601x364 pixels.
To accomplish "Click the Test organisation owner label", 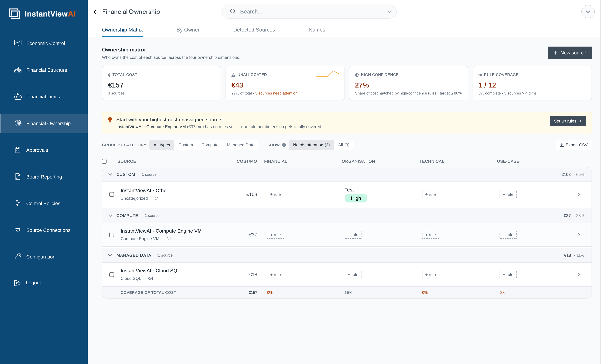I will pos(349,190).
